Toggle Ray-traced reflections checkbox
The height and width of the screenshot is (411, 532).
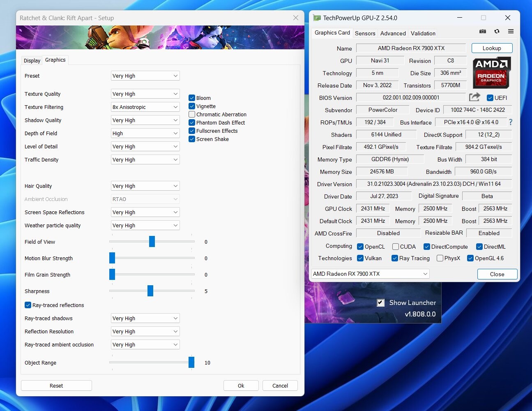click(28, 305)
